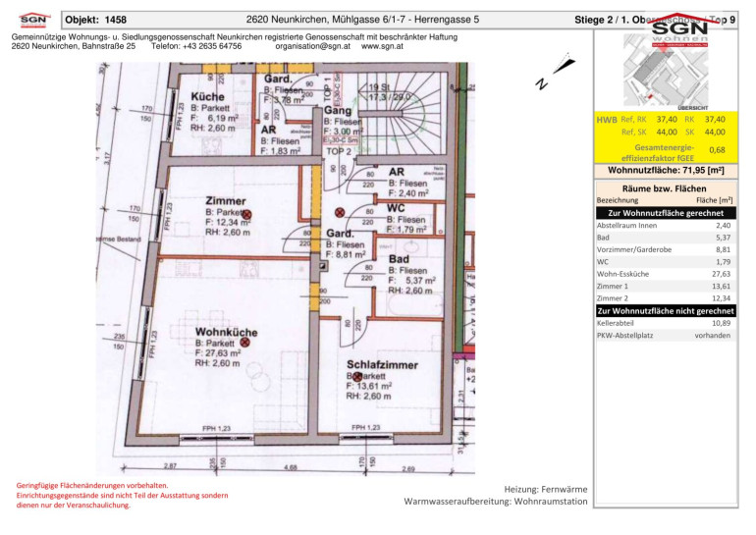This screenshot has height=535, width=756.
Task: Click the ceiling light symbol in Zimmer
Action: click(x=247, y=213)
